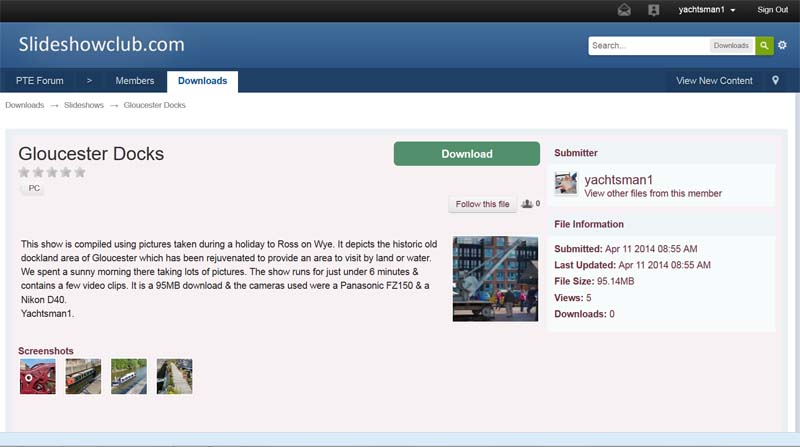The image size is (800, 447).
Task: Select the Downloads tab
Action: point(203,81)
